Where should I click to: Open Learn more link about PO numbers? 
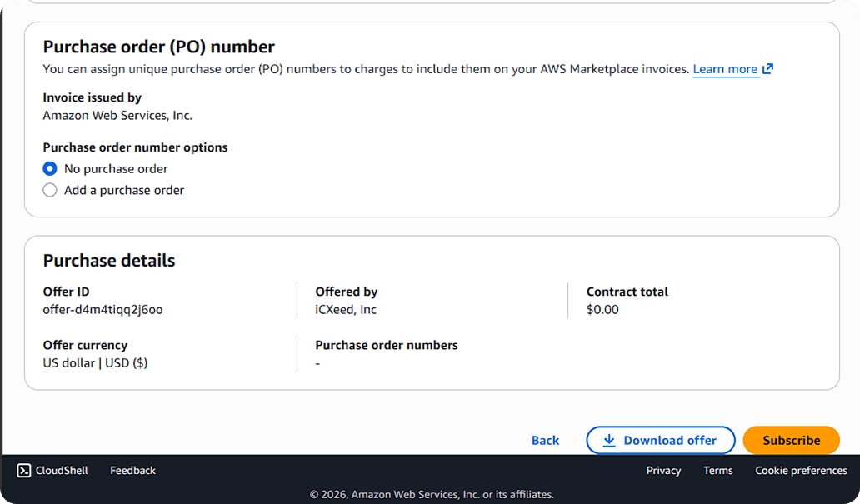pyautogui.click(x=725, y=69)
